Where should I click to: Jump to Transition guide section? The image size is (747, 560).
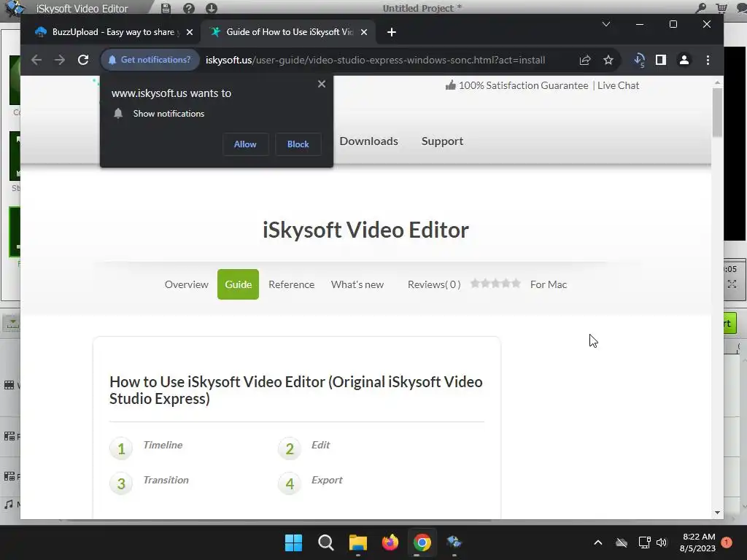pos(166,480)
